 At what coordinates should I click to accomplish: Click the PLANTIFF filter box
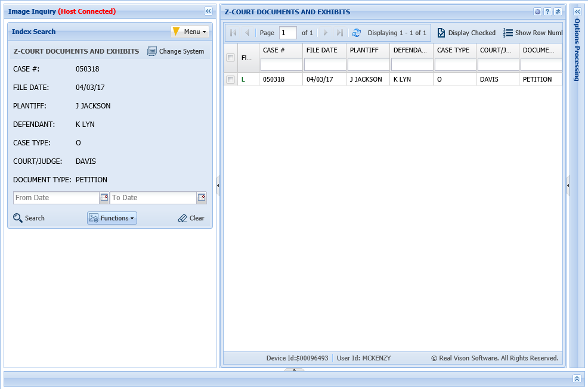point(369,65)
